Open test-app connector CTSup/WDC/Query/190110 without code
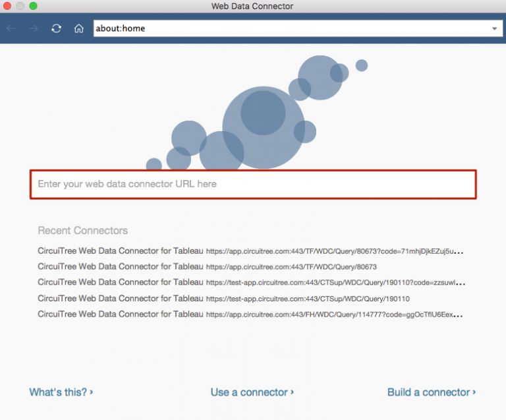 coord(224,299)
